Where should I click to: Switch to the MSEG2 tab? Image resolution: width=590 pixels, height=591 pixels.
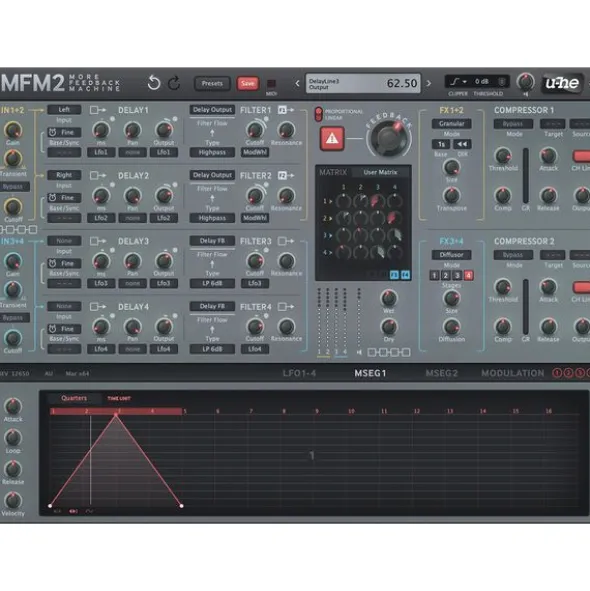click(x=441, y=373)
